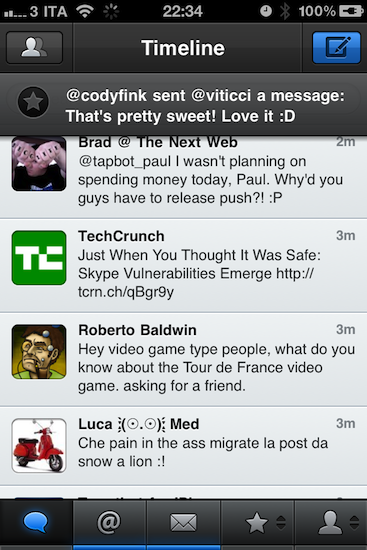Tap the star icon in notification banner
Image resolution: width=367 pixels, height=550 pixels.
(33, 102)
